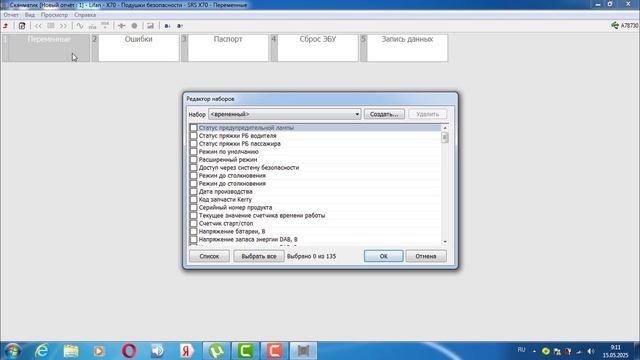Click the grid toolbar icon between the arrows
Image resolution: width=640 pixels, height=360 pixels.
51,26
